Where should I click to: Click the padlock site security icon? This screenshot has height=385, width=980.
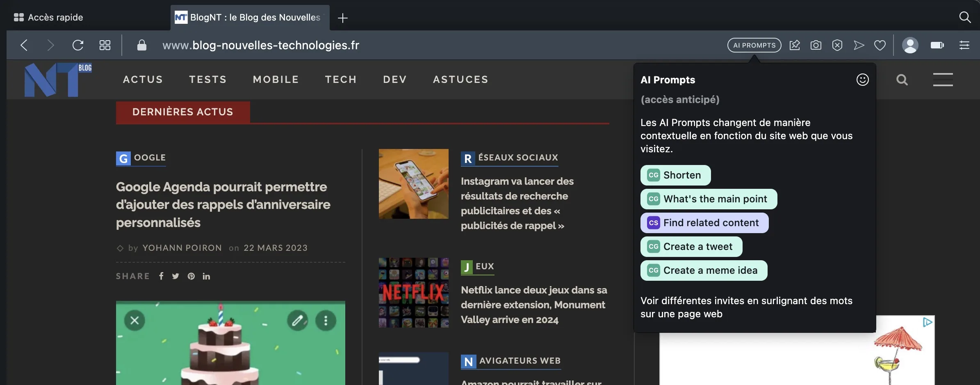click(x=142, y=45)
